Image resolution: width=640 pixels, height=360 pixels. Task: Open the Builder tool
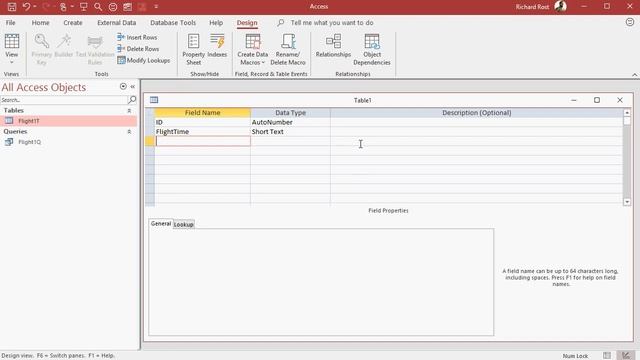[64, 46]
